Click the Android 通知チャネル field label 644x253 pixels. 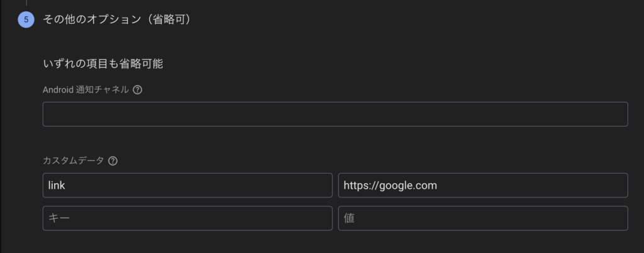tap(86, 89)
